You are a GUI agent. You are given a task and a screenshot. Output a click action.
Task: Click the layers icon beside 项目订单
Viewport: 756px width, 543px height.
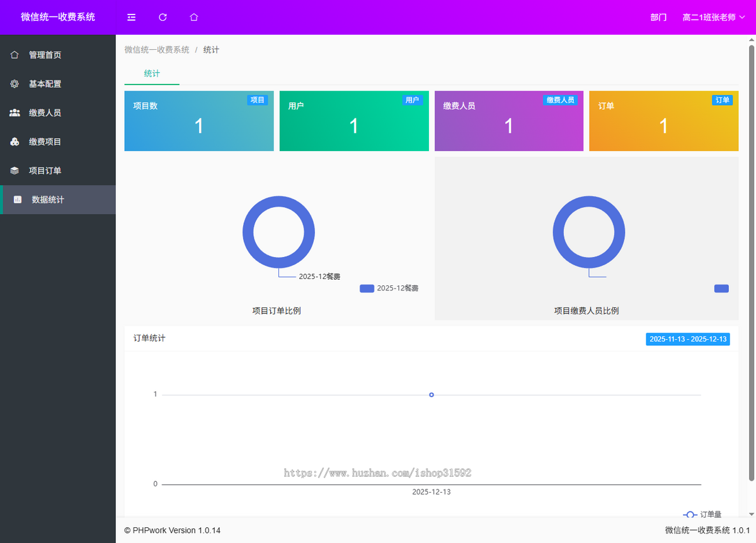(x=14, y=171)
